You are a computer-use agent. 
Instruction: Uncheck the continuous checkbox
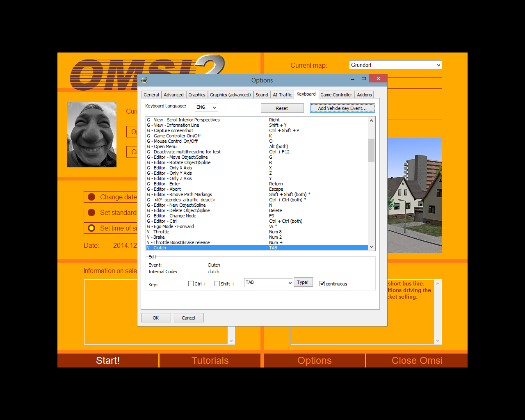pos(322,284)
